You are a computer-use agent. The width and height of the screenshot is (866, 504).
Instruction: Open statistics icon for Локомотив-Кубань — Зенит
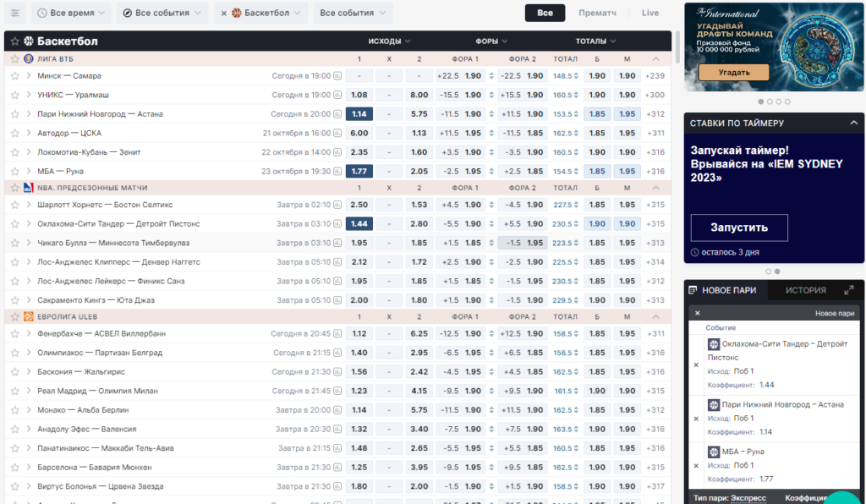[337, 152]
